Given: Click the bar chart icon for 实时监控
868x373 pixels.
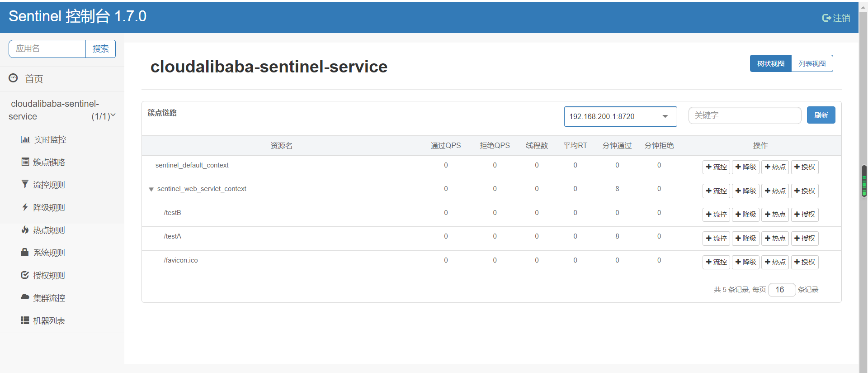Looking at the screenshot, I should [25, 139].
